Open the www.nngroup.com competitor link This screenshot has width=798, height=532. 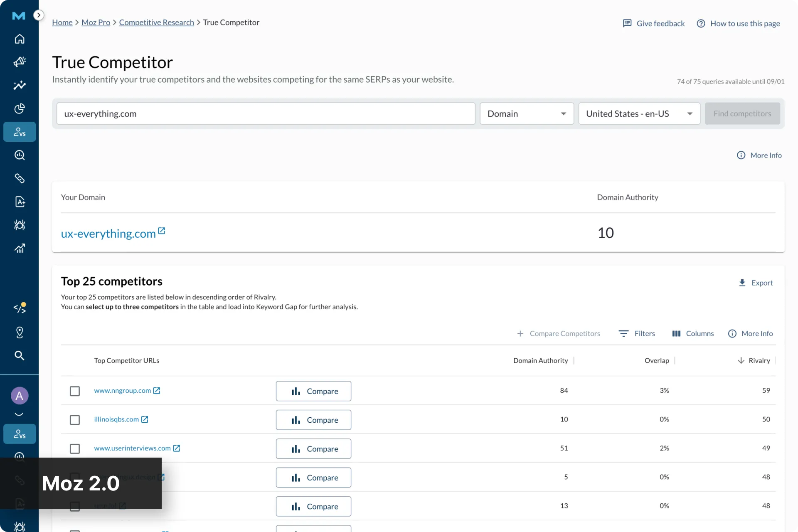coord(123,390)
